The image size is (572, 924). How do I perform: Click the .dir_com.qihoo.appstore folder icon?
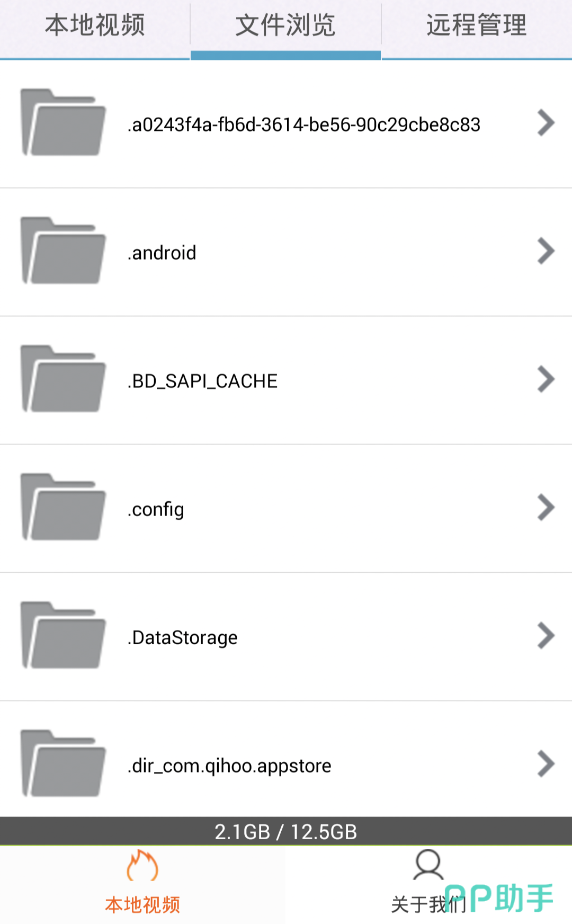[x=63, y=763]
